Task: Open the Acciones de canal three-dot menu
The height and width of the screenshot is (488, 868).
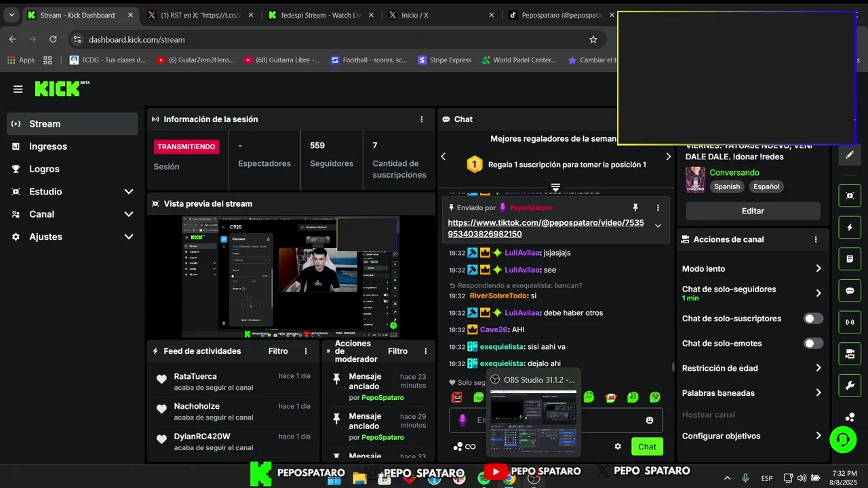Action: tap(816, 239)
